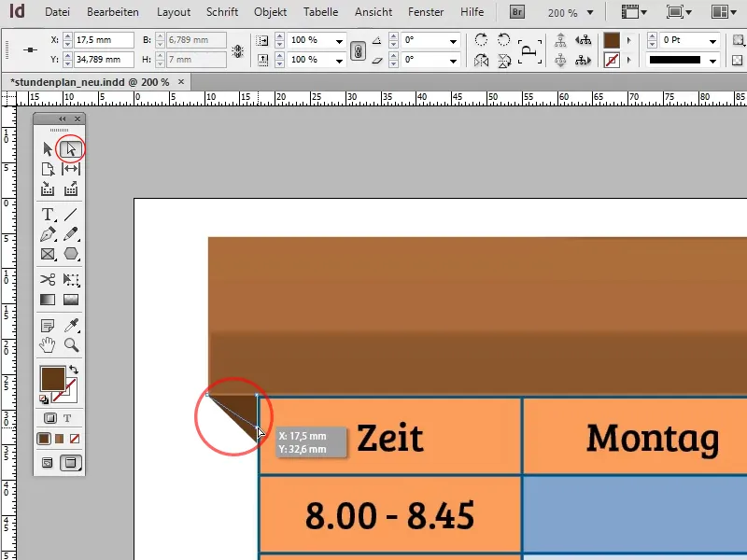The height and width of the screenshot is (560, 747).
Task: Click the X position field
Action: pos(104,40)
